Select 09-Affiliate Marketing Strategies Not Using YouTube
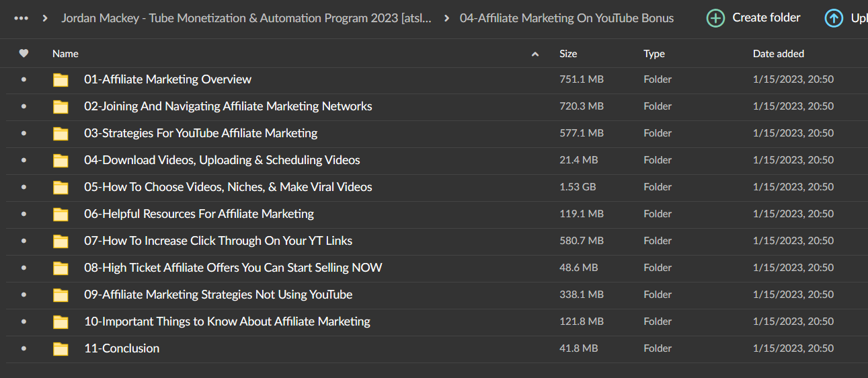Screen dimensions: 868x378 tap(218, 295)
